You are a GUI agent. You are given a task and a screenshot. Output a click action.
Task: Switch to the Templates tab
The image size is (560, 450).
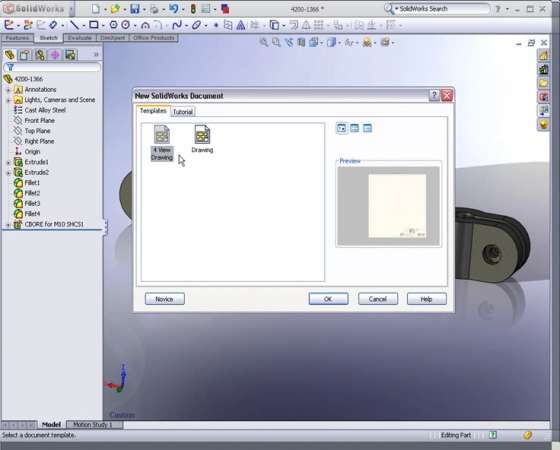point(153,111)
